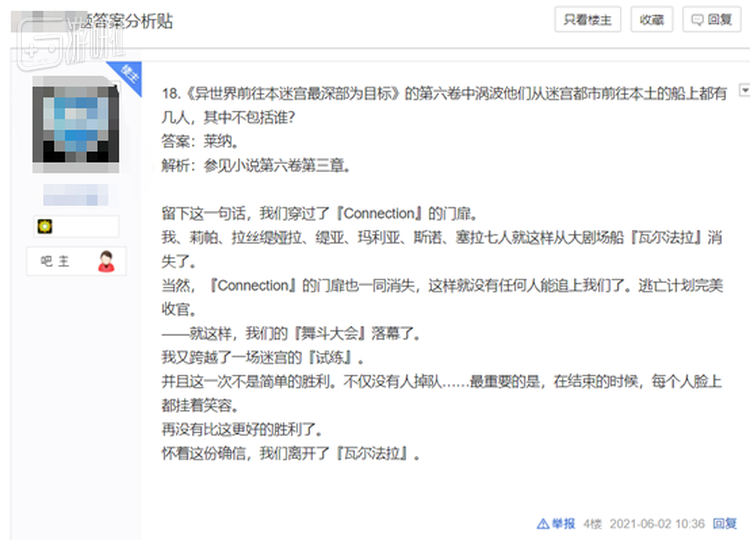Click the blue 楼主 corner ribbon
The image size is (750, 540).
point(128,74)
